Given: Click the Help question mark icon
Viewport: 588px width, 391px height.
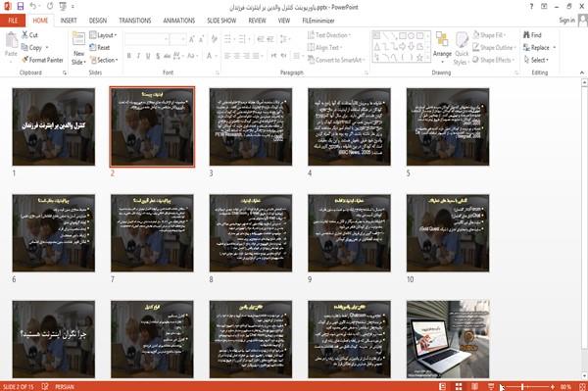Looking at the screenshot, I should pos(531,7).
